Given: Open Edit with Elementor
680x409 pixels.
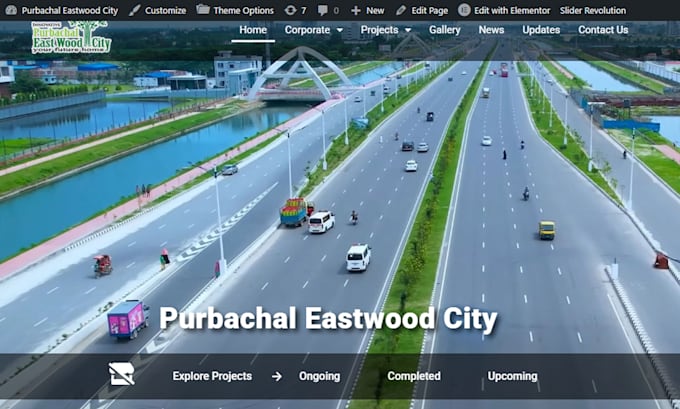Looking at the screenshot, I should pos(512,10).
